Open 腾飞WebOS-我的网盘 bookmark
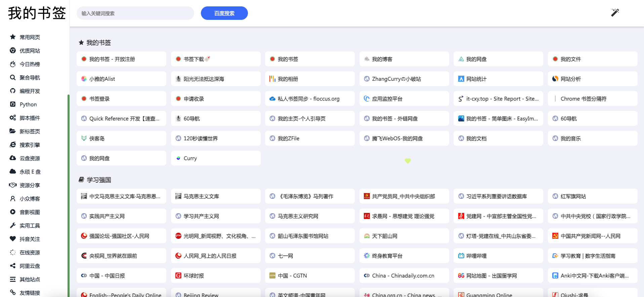Image resolution: width=644 pixels, height=297 pixels. 404,138
